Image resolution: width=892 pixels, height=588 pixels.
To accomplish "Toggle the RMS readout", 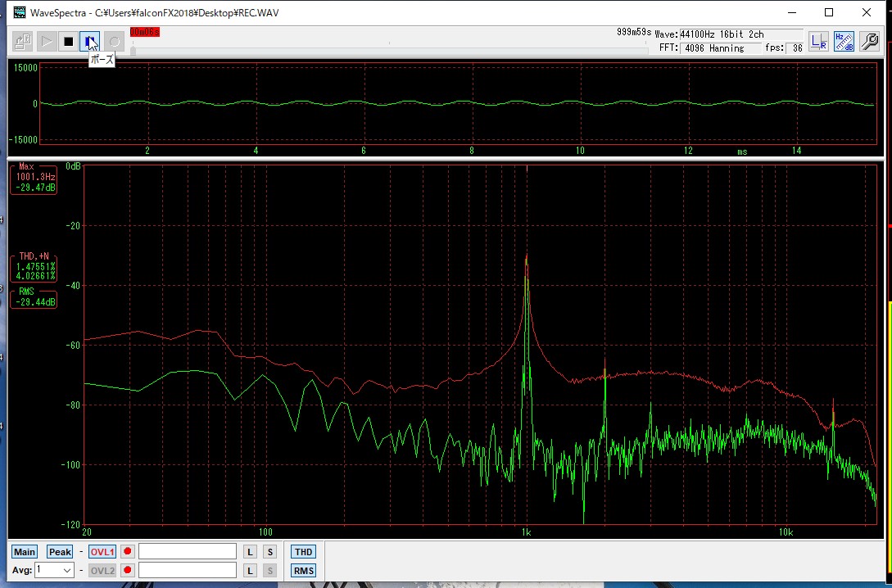I will [x=303, y=571].
